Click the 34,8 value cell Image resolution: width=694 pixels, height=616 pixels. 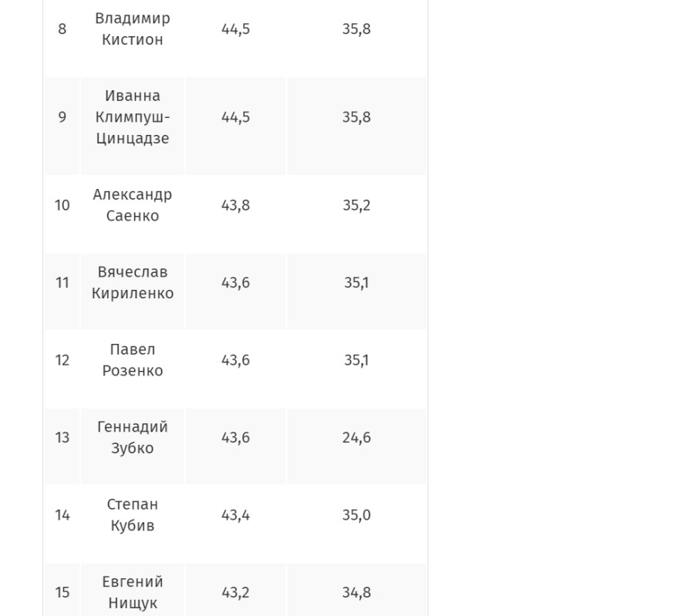356,592
